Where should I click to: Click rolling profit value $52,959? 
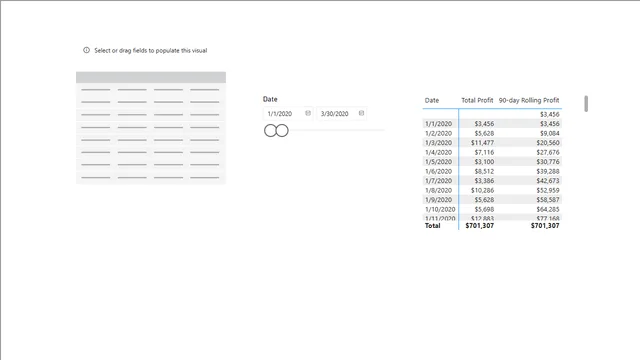tap(548, 190)
